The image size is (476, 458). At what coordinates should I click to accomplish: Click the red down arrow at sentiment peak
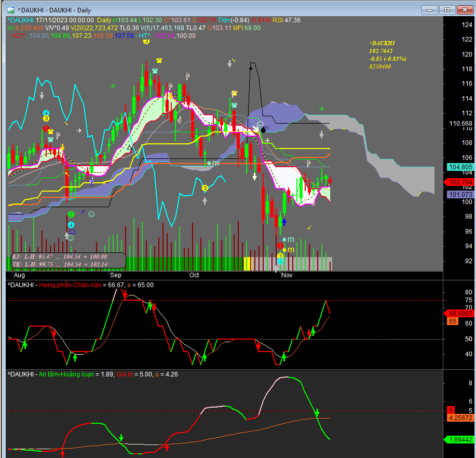tap(125, 294)
